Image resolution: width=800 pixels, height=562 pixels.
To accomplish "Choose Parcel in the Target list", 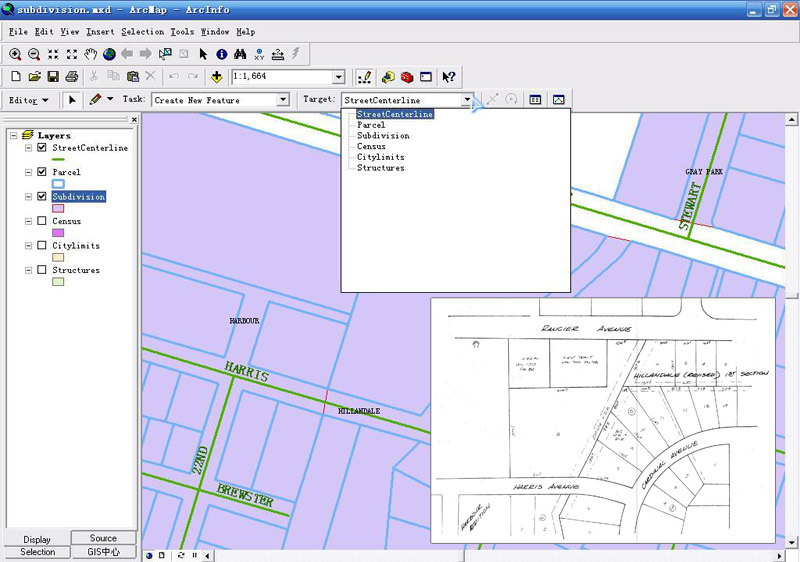I will click(x=371, y=125).
